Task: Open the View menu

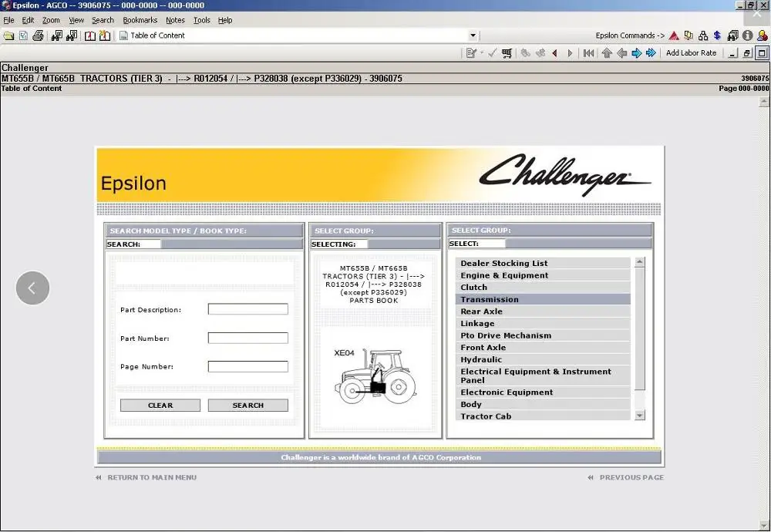Action: tap(76, 20)
